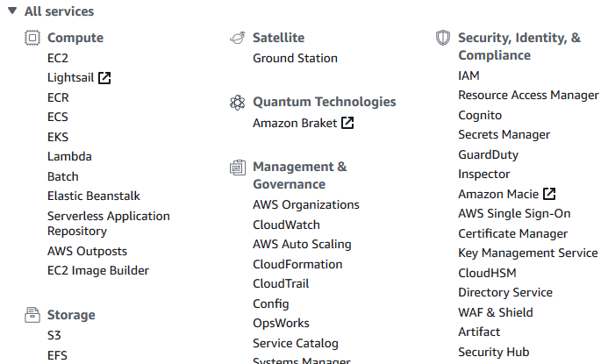Viewport: 601px width, 364px height.
Task: Click the Management & Governance heading
Action: click(x=300, y=175)
